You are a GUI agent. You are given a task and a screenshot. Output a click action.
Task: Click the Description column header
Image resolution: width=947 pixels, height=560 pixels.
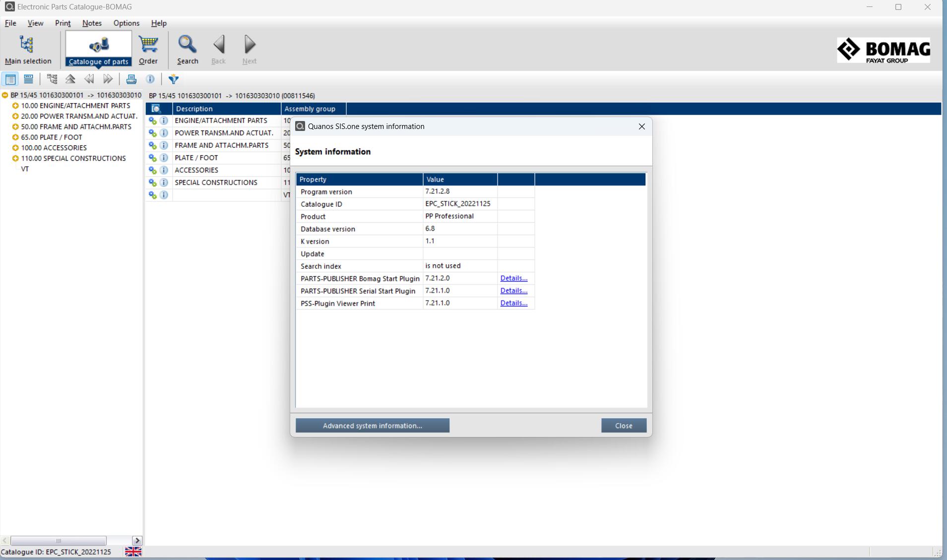tap(227, 109)
